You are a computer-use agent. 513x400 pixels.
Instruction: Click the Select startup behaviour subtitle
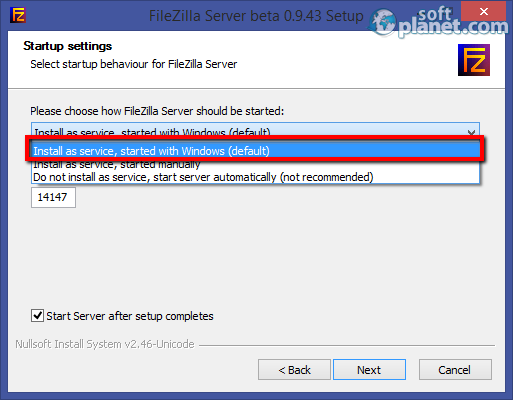134,64
